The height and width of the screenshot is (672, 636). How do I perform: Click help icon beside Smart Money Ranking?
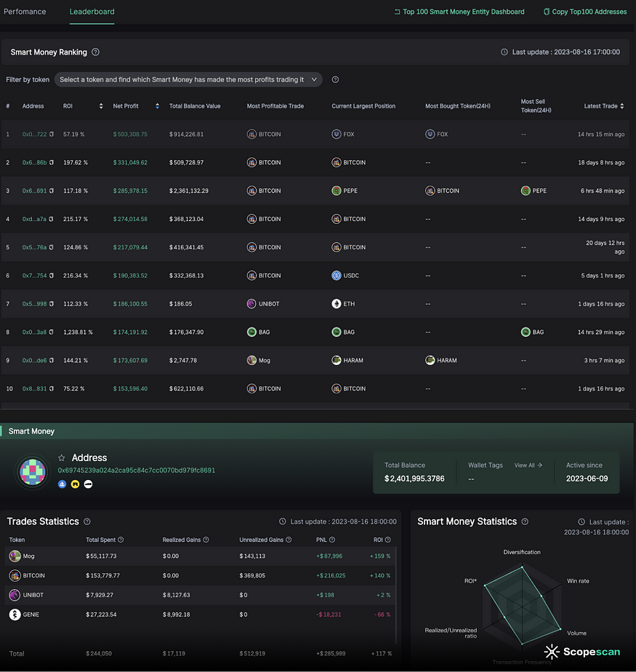[96, 52]
